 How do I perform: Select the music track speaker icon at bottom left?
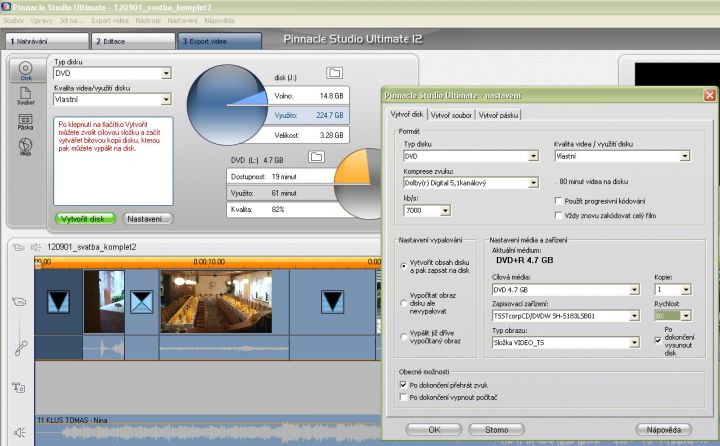click(x=19, y=432)
